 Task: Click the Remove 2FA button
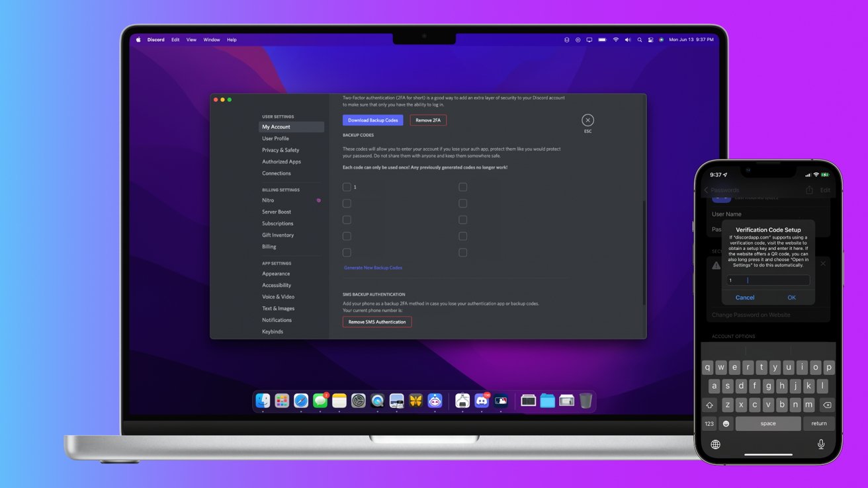(x=428, y=120)
